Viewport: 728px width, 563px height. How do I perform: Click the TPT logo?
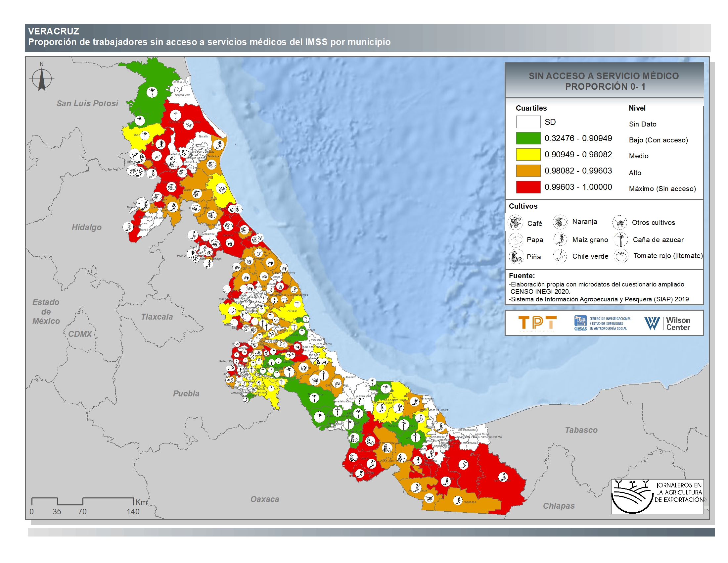pos(537,323)
